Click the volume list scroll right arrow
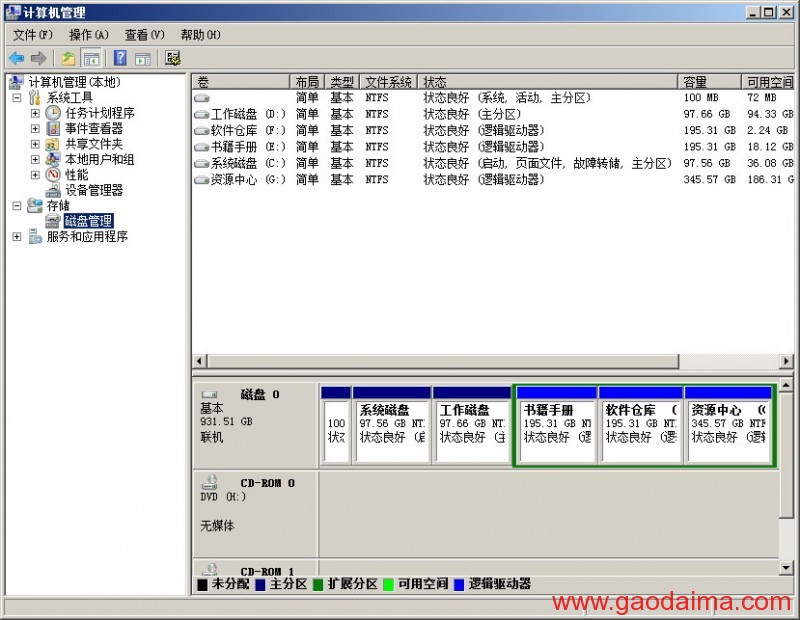Viewport: 800px width, 620px height. [786, 361]
